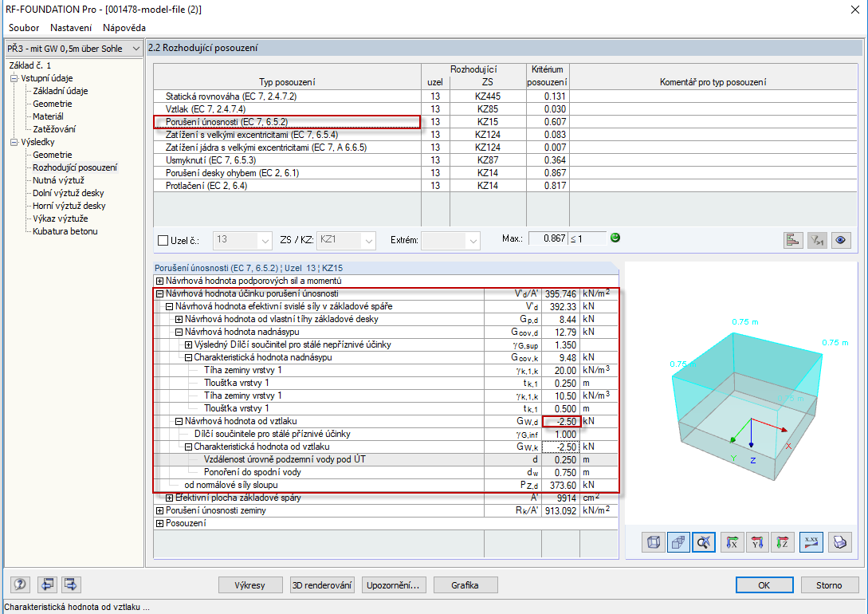Select Dolní výztuž desky in the tree
This screenshot has width=868, height=614.
[68, 193]
